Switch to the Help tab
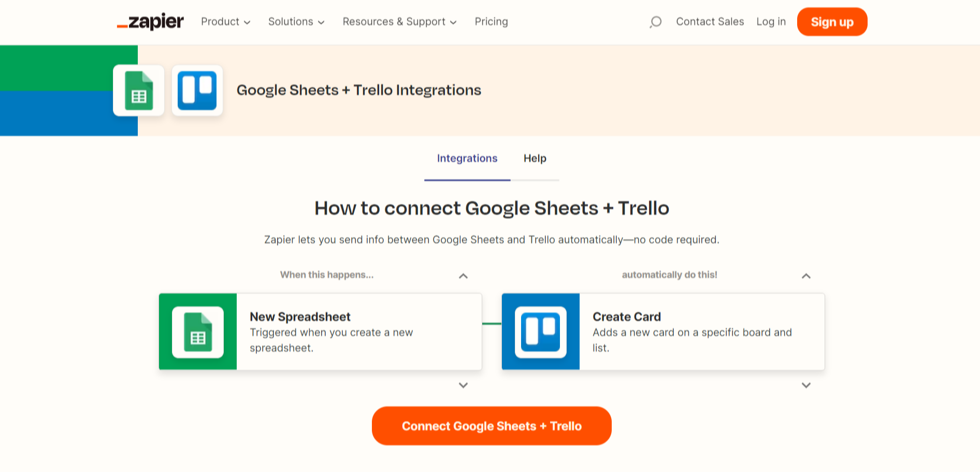 pos(535,159)
